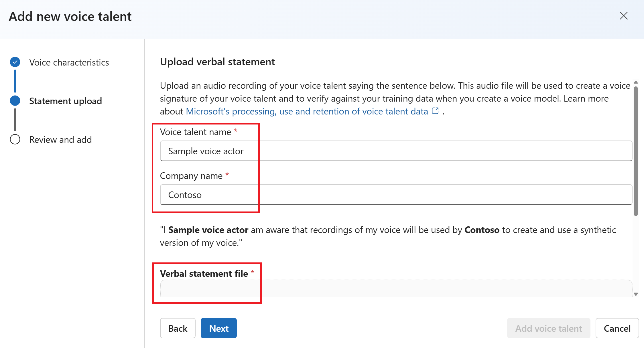Go to Review and add step label
Image resolution: width=644 pixels, height=348 pixels.
coord(60,140)
